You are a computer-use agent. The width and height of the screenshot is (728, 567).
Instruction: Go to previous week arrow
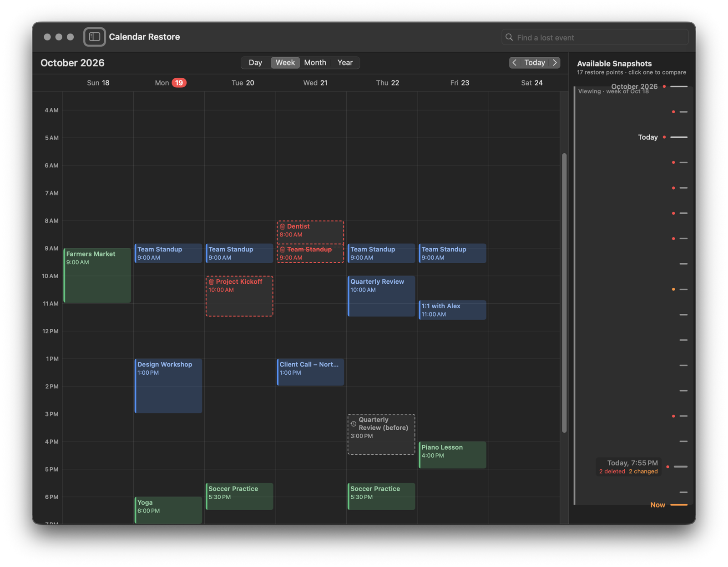[x=515, y=63]
